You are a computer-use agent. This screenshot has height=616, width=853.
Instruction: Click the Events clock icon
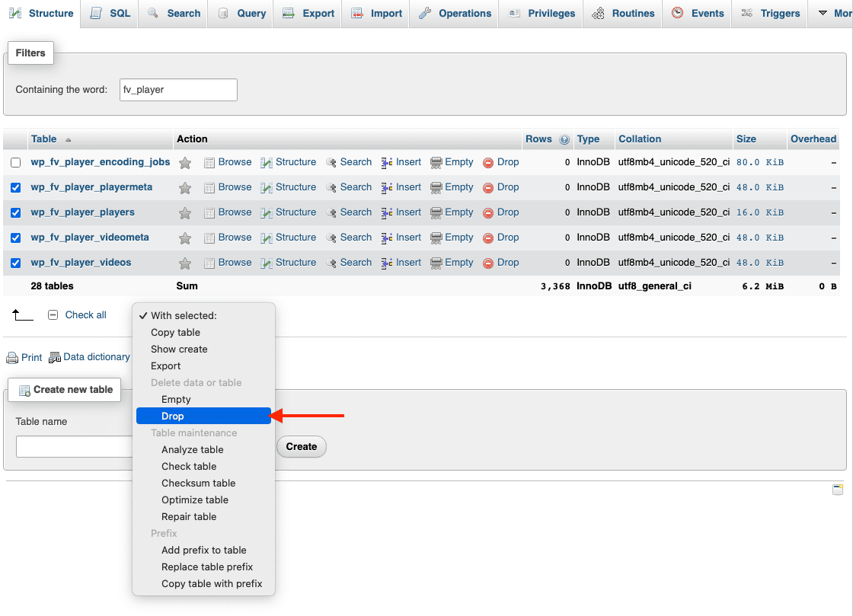tap(677, 12)
